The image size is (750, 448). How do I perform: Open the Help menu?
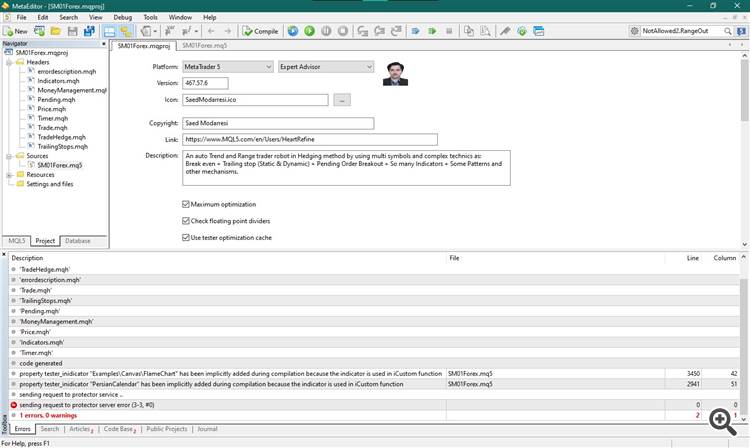(x=210, y=17)
